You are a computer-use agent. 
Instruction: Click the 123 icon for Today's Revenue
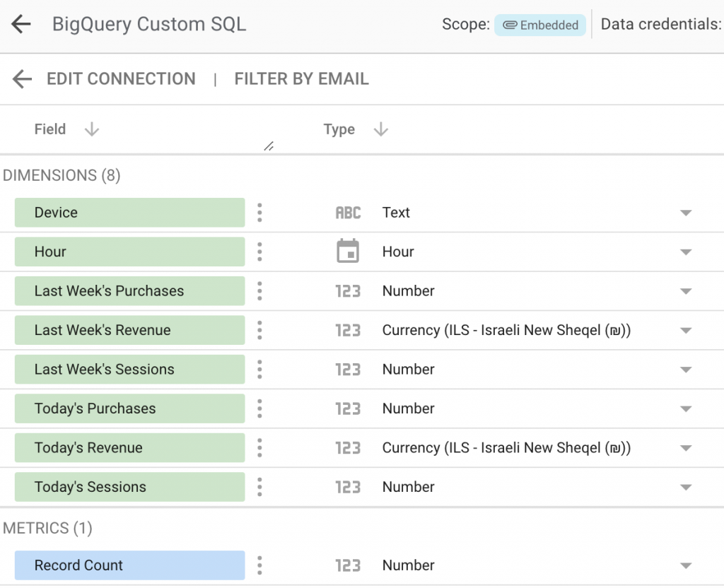pyautogui.click(x=348, y=448)
